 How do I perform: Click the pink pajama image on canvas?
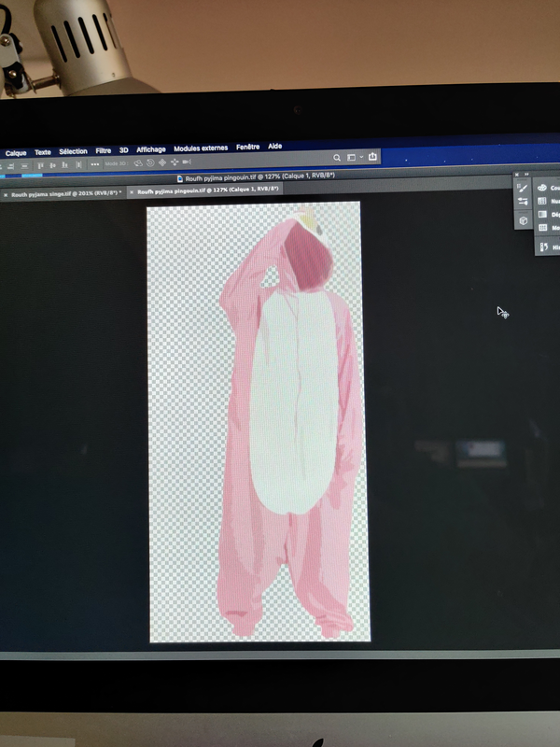coord(291,419)
